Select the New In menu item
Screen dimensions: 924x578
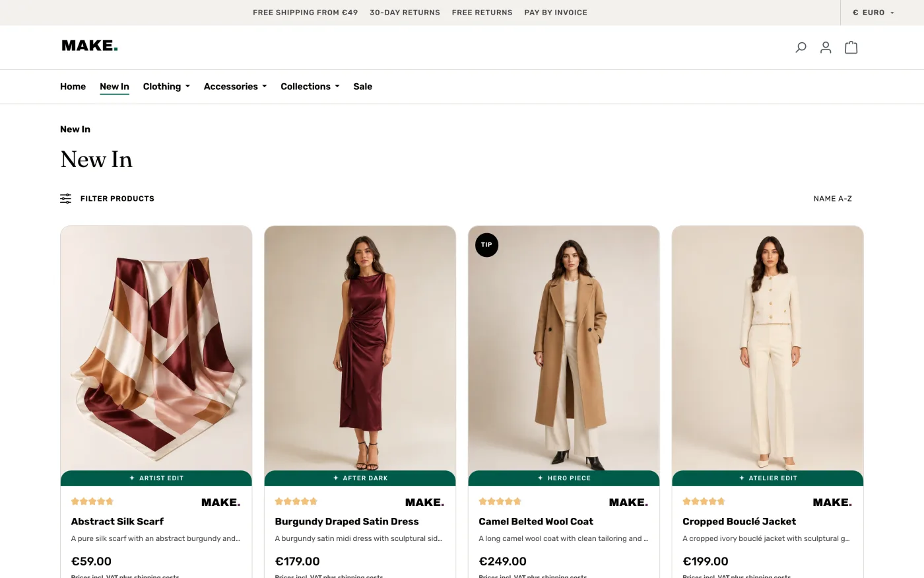coord(114,87)
